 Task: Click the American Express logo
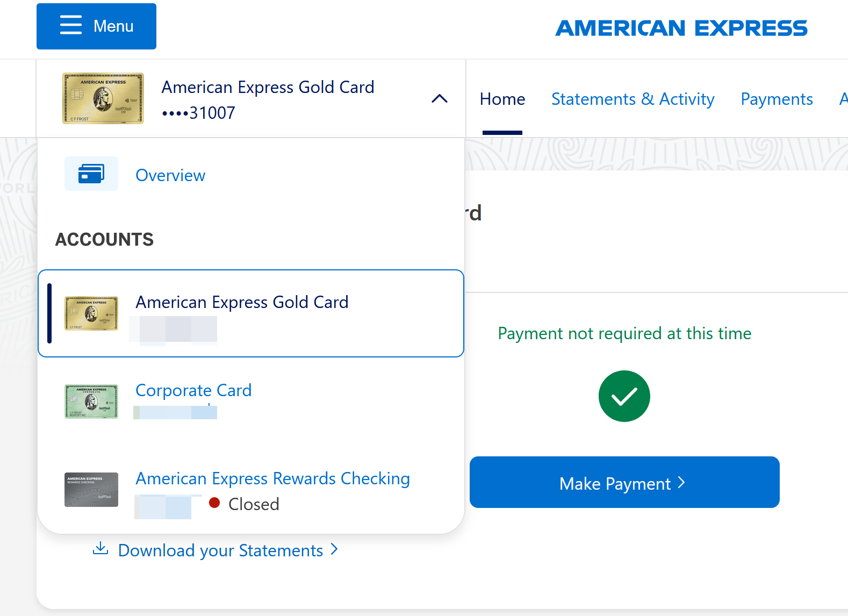point(681,28)
